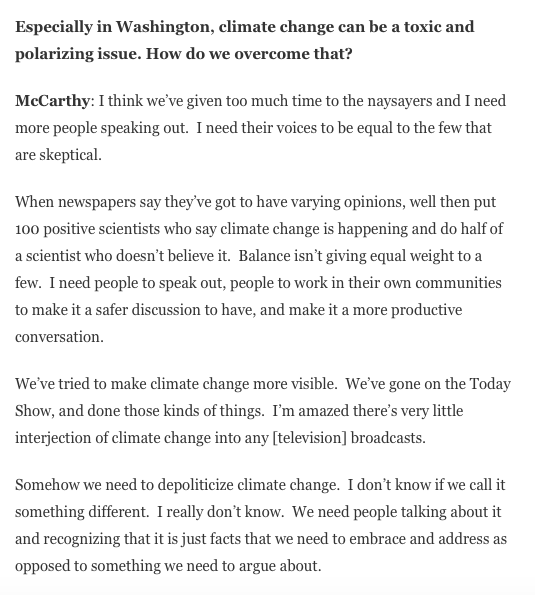Click the bold name McCarthy
Screen dimensions: 535x595
click(x=52, y=101)
